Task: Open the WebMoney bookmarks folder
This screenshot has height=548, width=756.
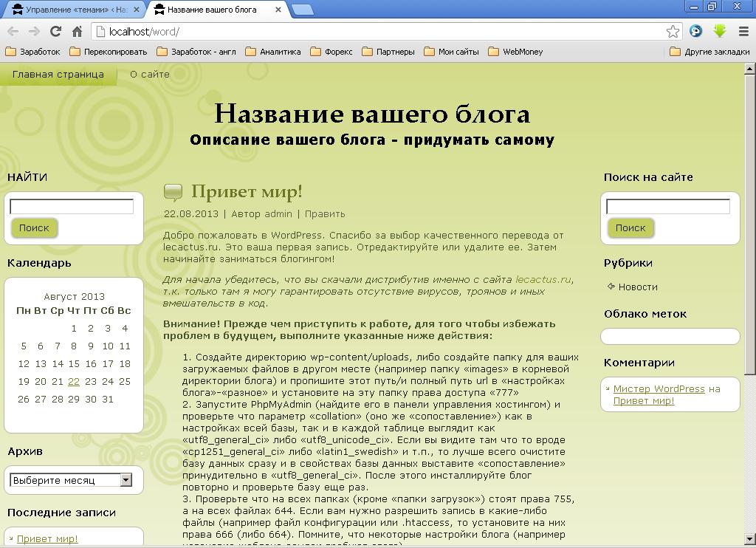Action: click(x=515, y=52)
